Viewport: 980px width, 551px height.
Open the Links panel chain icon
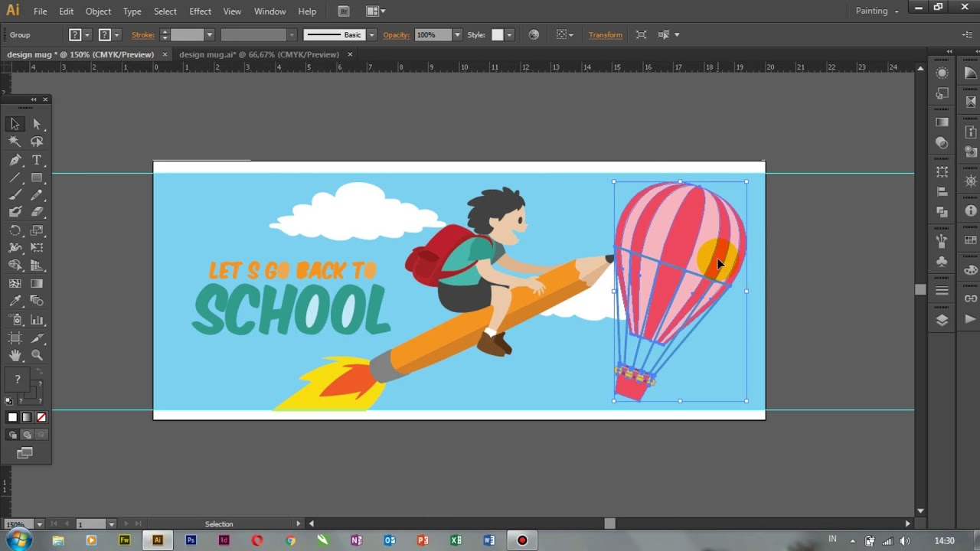[x=971, y=298]
